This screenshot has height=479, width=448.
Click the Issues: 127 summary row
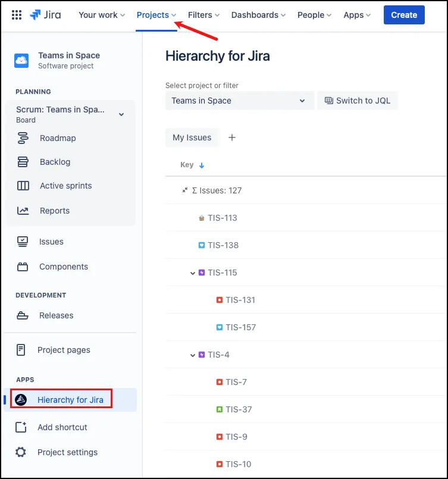point(305,190)
